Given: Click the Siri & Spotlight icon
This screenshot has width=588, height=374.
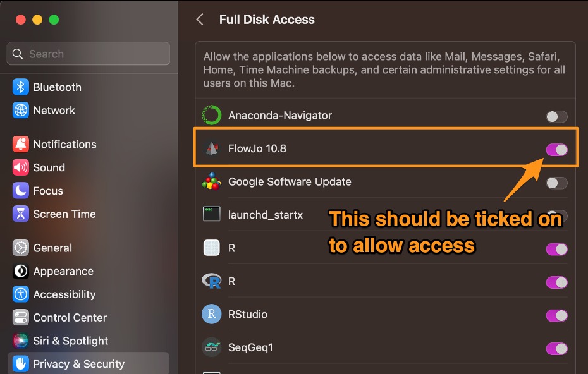Looking at the screenshot, I should tap(21, 341).
